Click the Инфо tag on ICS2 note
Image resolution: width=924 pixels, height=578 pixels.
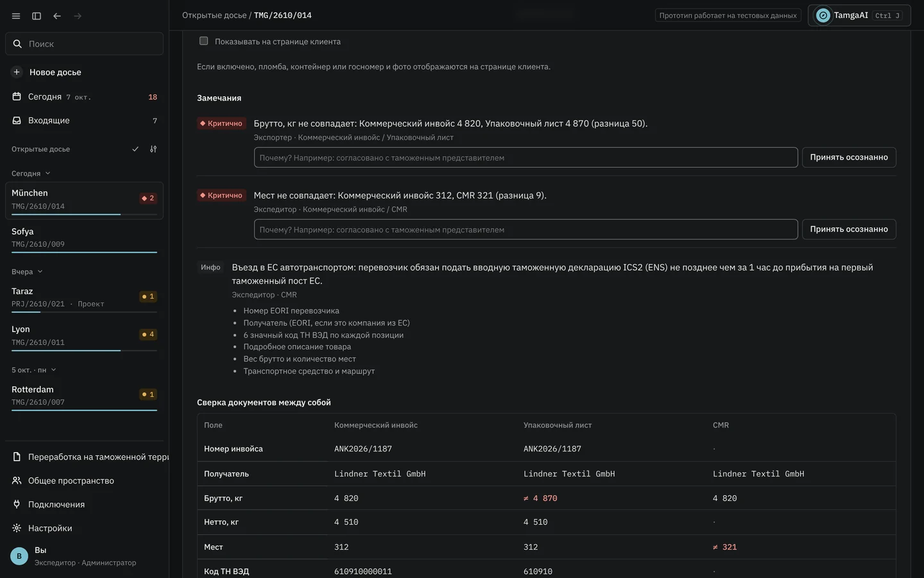210,267
